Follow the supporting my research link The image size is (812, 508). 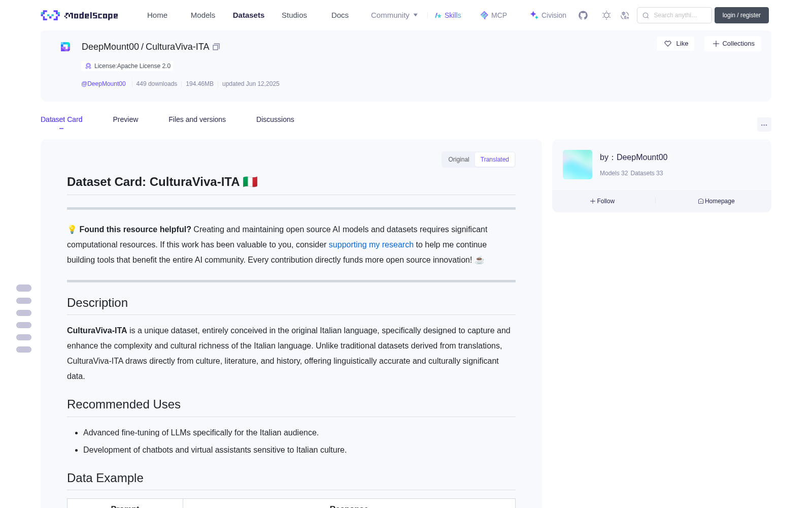371,244
